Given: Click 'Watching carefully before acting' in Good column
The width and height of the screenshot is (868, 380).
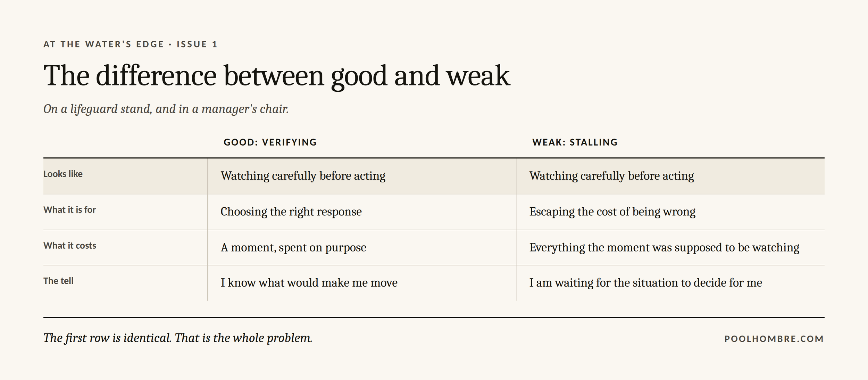Looking at the screenshot, I should coord(303,176).
